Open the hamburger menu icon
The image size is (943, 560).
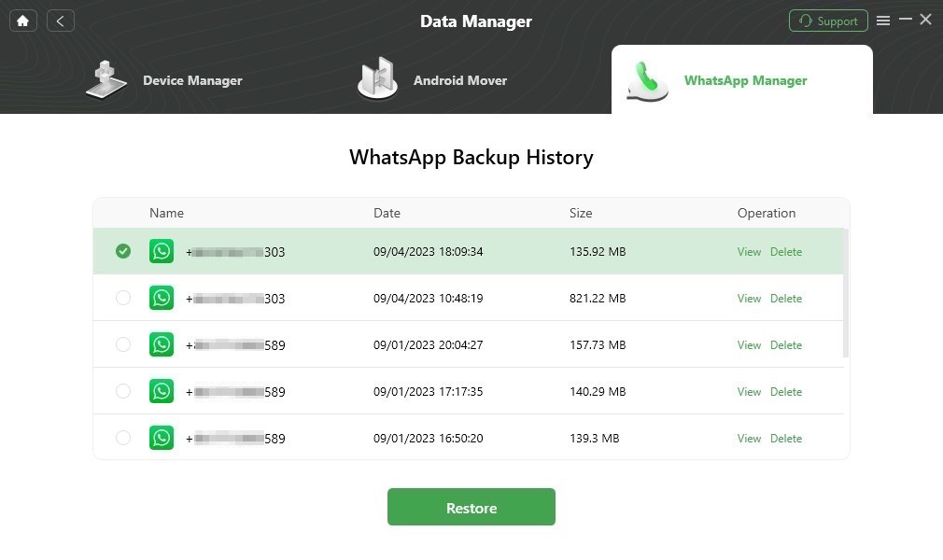click(x=883, y=21)
